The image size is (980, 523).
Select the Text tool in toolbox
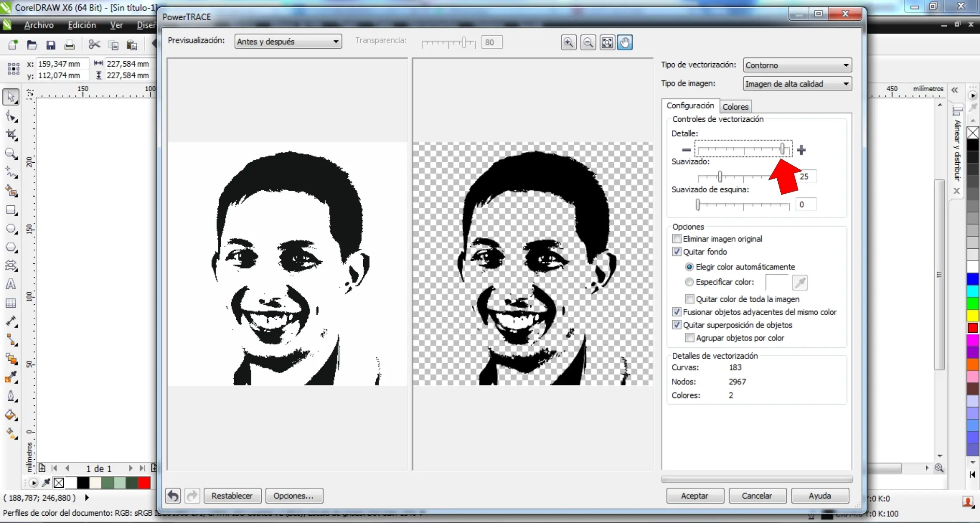click(11, 285)
